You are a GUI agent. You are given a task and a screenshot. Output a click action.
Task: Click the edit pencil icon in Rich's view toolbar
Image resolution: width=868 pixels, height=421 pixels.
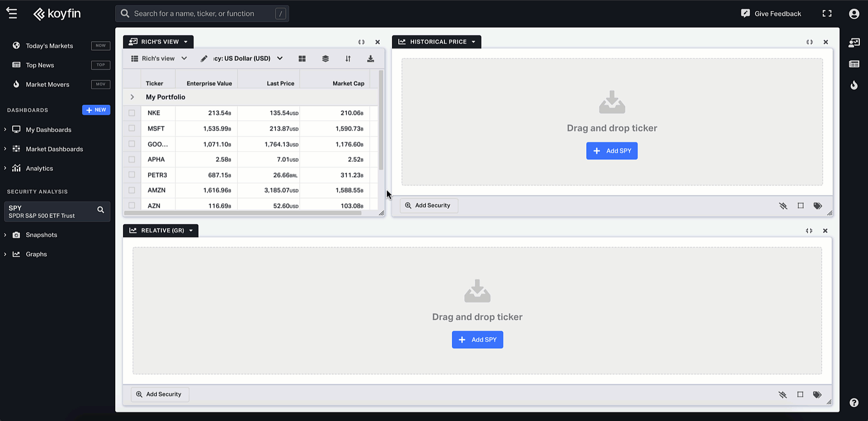(204, 58)
